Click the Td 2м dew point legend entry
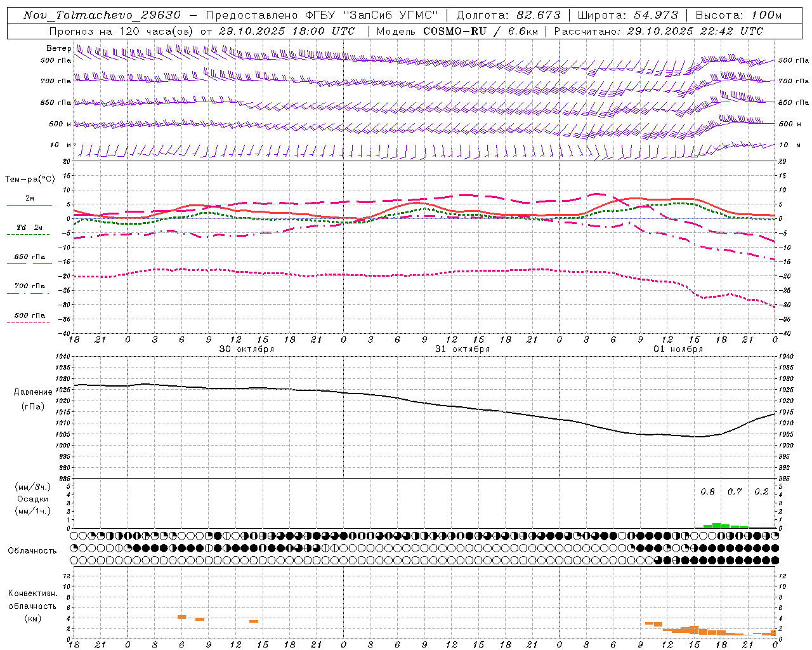Image resolution: width=812 pixels, height=650 pixels. point(29,227)
